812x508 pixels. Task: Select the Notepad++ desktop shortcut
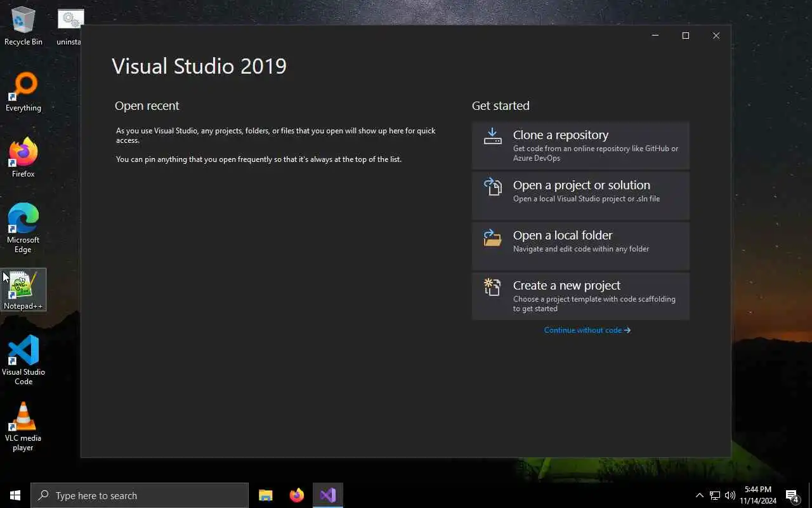pyautogui.click(x=23, y=290)
